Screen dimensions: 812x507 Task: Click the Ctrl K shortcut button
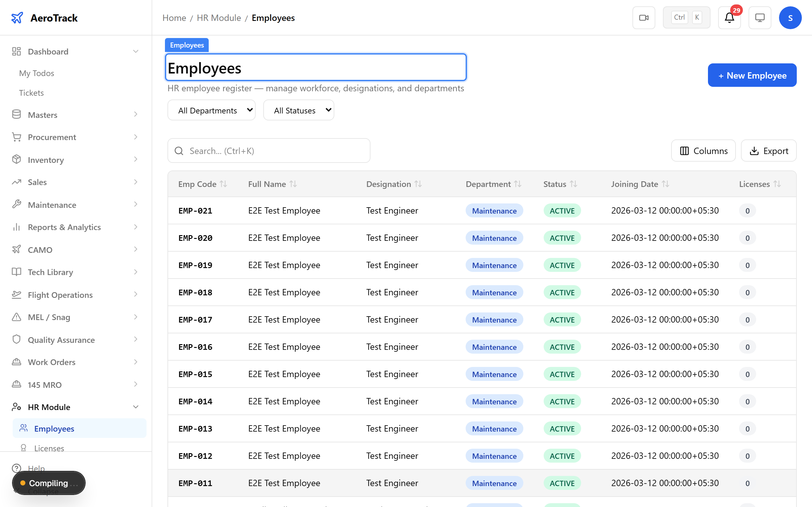point(686,18)
